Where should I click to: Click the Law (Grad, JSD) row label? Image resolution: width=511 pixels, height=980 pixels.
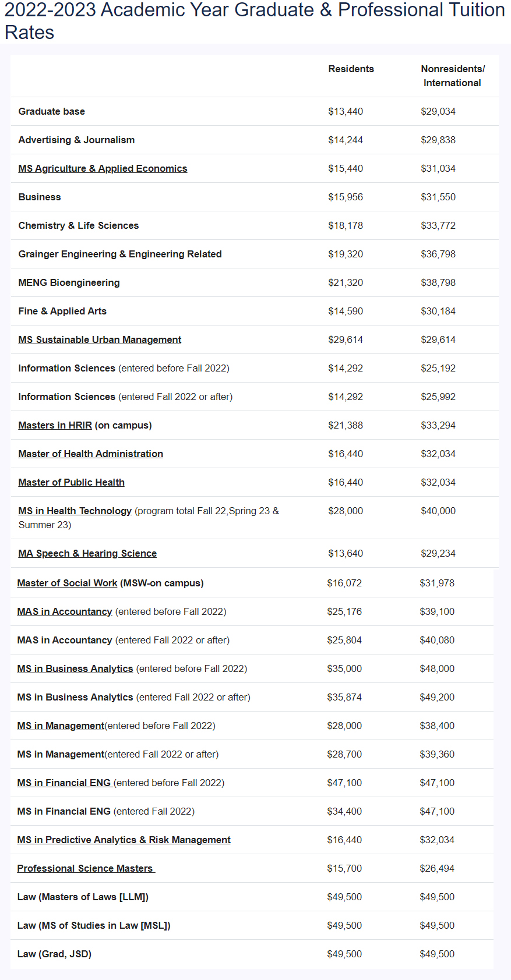(54, 954)
